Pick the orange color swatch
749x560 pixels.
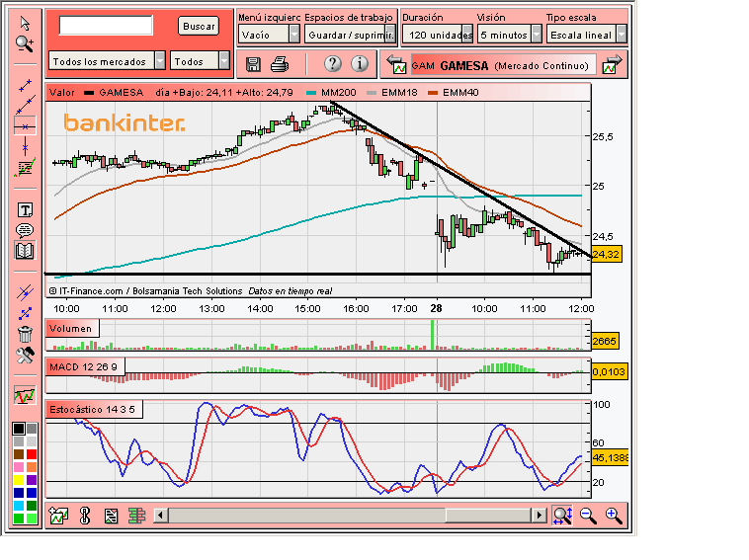32,466
